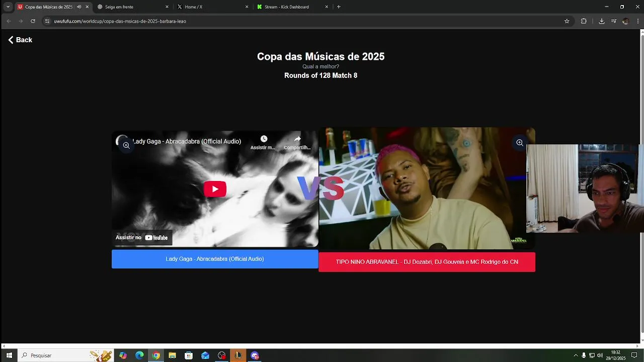
Task: Open Microsoft Store from the taskbar
Action: tap(189, 355)
